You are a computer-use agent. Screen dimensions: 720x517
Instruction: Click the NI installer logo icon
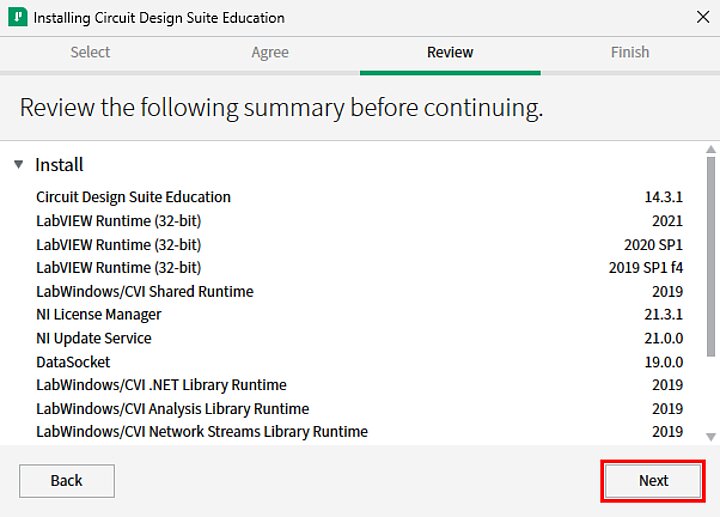pyautogui.click(x=17, y=17)
